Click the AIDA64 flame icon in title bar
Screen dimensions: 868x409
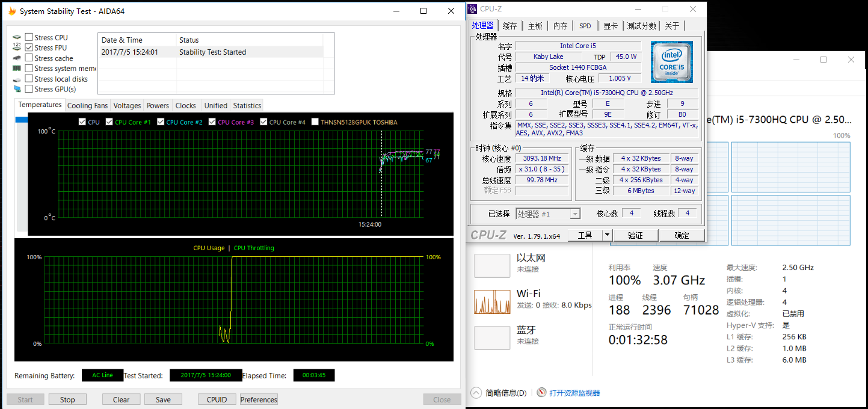[x=12, y=11]
